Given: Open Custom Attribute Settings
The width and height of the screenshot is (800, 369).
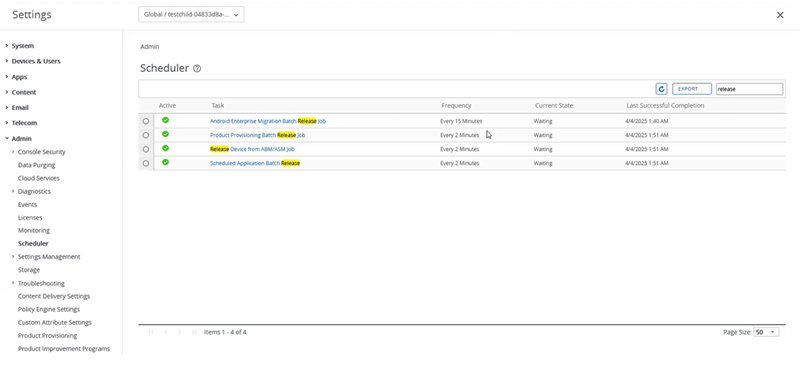Looking at the screenshot, I should [x=55, y=323].
